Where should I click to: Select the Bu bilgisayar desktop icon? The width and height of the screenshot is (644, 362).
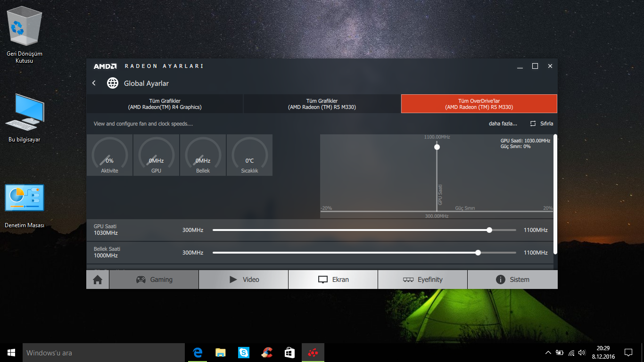[25, 118]
